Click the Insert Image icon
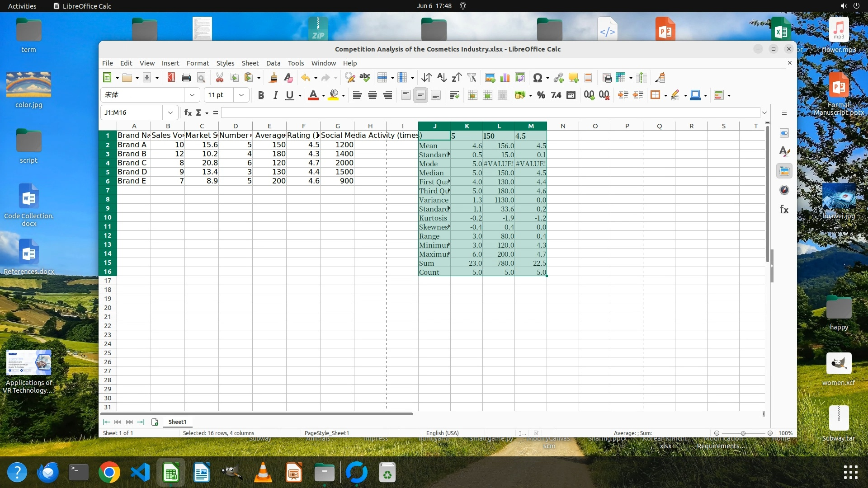The height and width of the screenshot is (488, 868). click(x=490, y=78)
